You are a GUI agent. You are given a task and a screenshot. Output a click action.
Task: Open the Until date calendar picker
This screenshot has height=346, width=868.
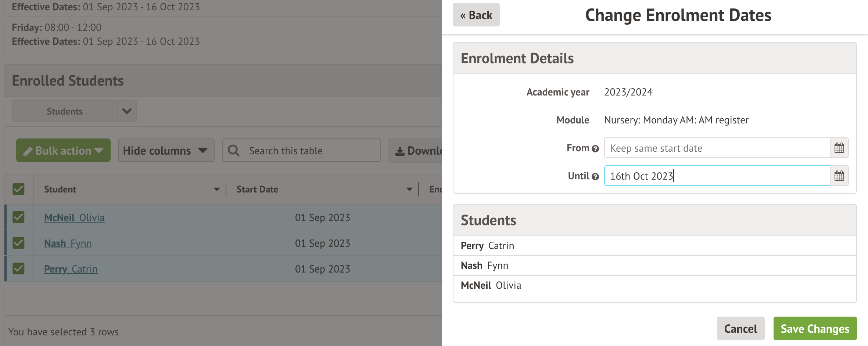click(839, 176)
